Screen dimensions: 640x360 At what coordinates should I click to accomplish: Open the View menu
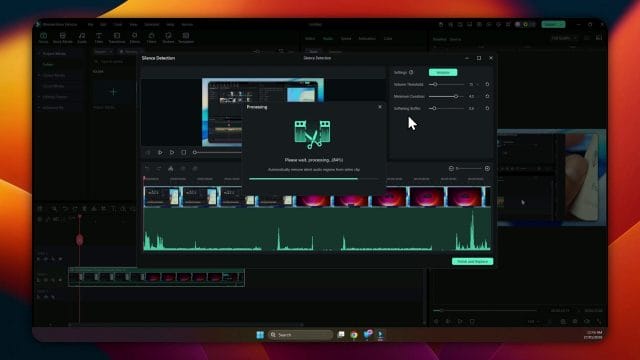[x=133, y=24]
